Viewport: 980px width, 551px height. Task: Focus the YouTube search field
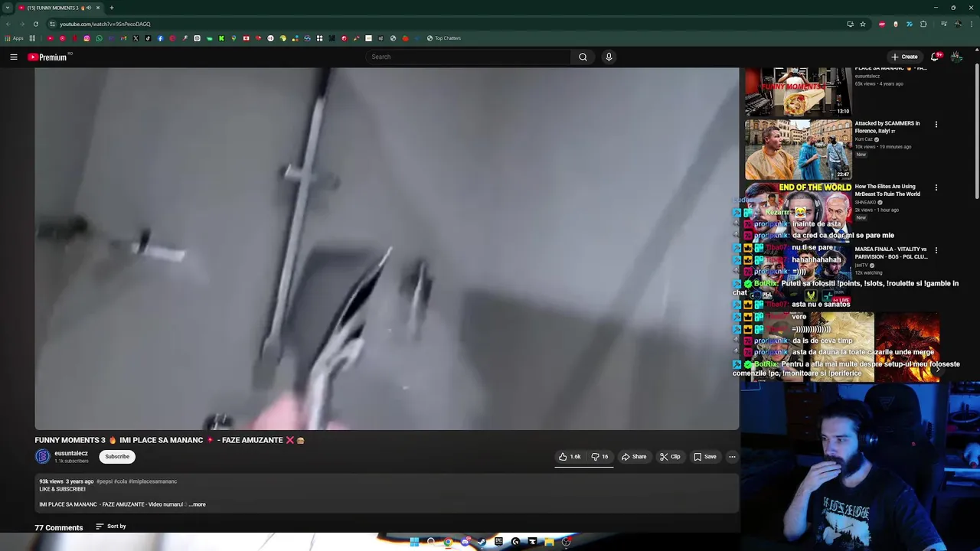(x=469, y=57)
